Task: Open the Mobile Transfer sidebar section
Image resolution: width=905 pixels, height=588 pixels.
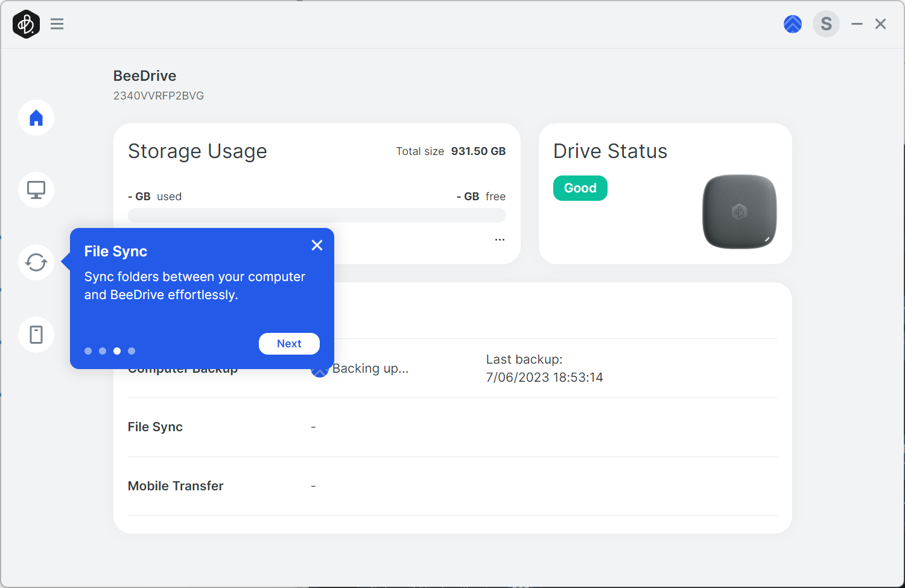Action: tap(36, 335)
